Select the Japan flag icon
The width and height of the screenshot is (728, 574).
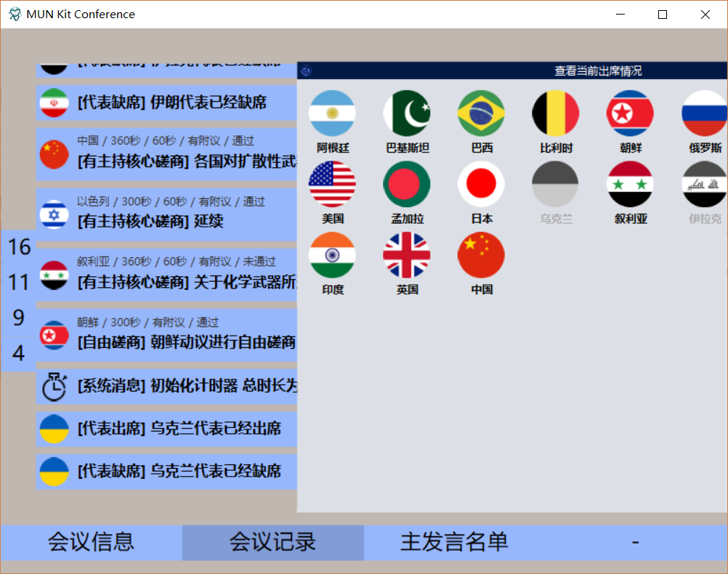coord(481,183)
